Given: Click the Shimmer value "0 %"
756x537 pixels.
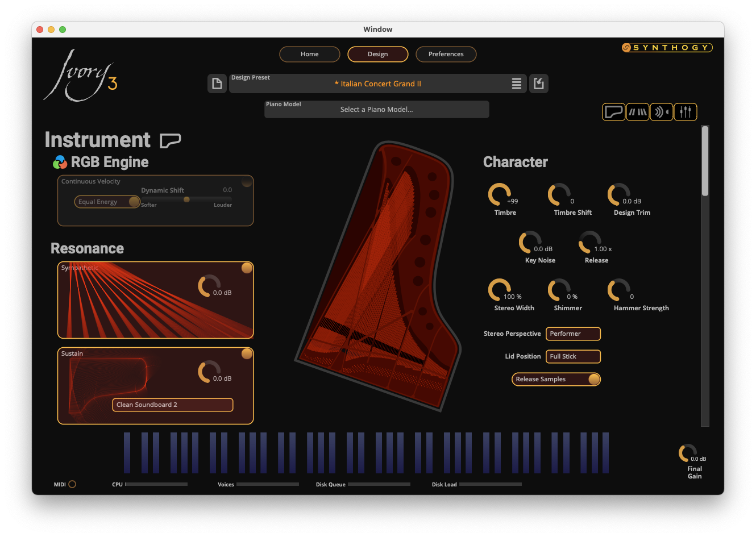Looking at the screenshot, I should coord(572,297).
